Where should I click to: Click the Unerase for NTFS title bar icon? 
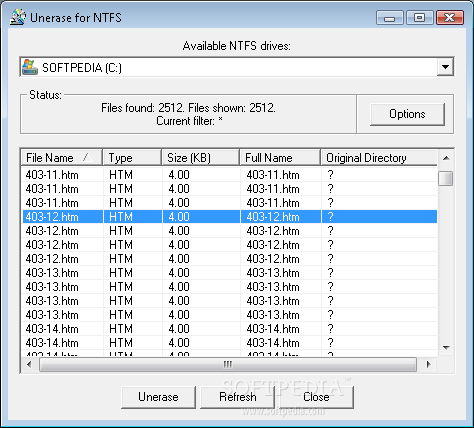point(18,17)
